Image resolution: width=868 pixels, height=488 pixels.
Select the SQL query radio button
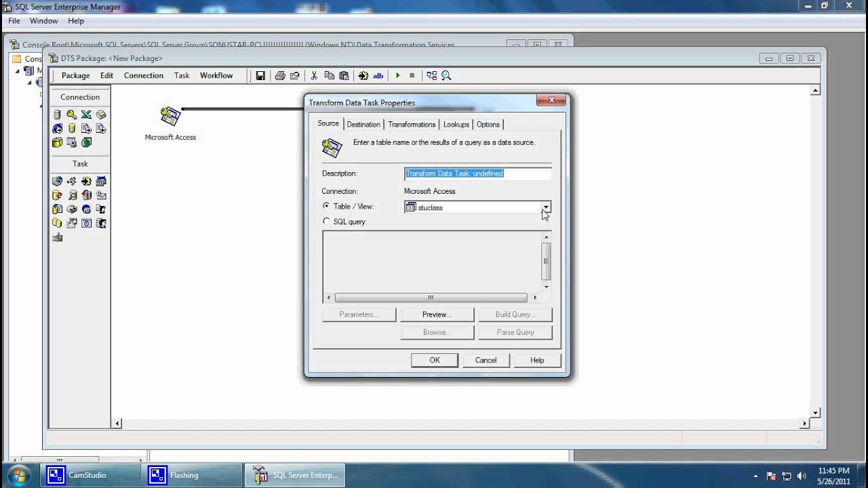pos(326,221)
